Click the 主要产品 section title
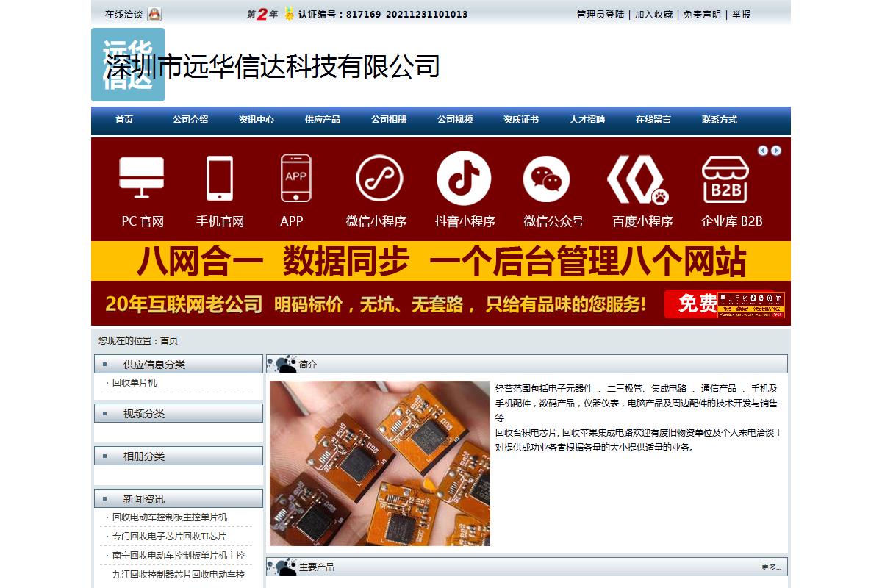Image resolution: width=882 pixels, height=588 pixels. point(317,567)
